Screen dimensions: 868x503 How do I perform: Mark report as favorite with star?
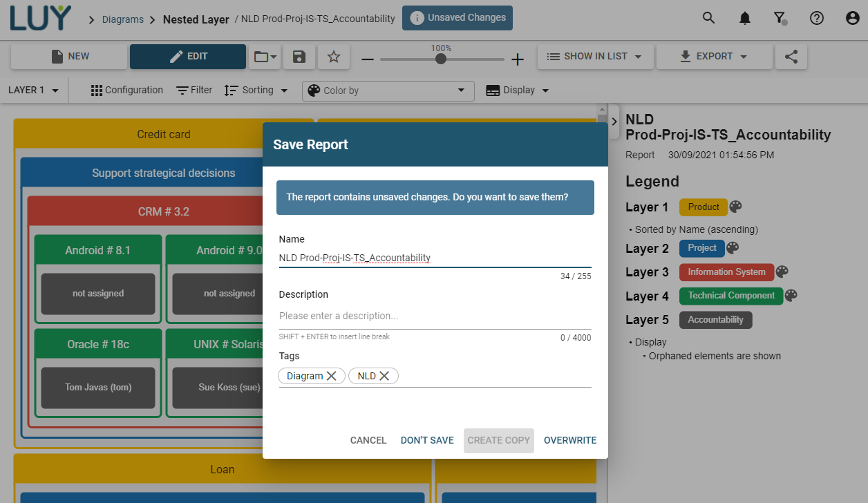click(334, 57)
